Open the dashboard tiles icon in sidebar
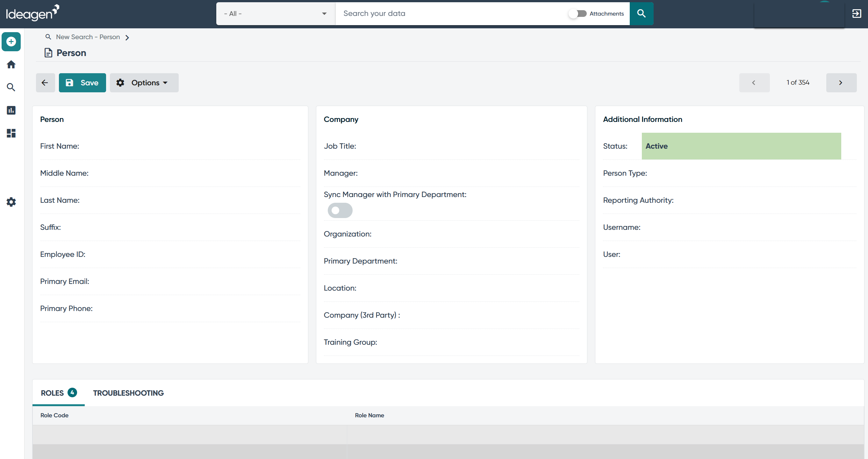The image size is (868, 459). point(11,133)
